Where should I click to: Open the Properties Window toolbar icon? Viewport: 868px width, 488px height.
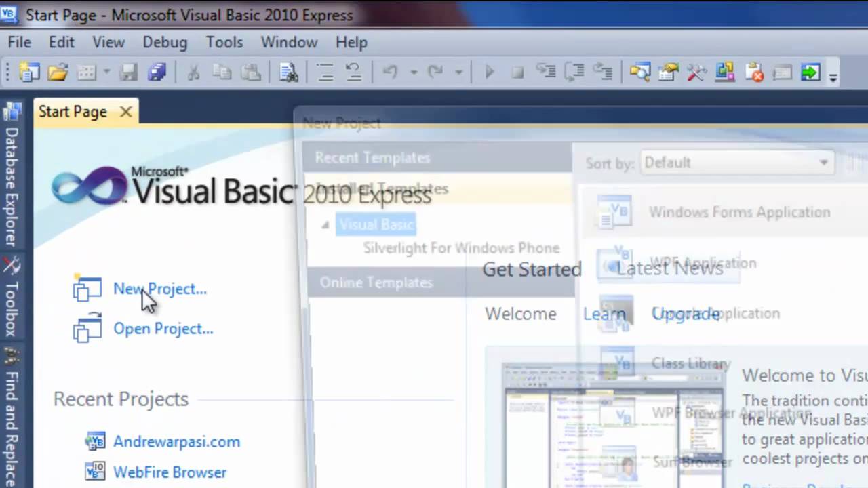point(668,72)
